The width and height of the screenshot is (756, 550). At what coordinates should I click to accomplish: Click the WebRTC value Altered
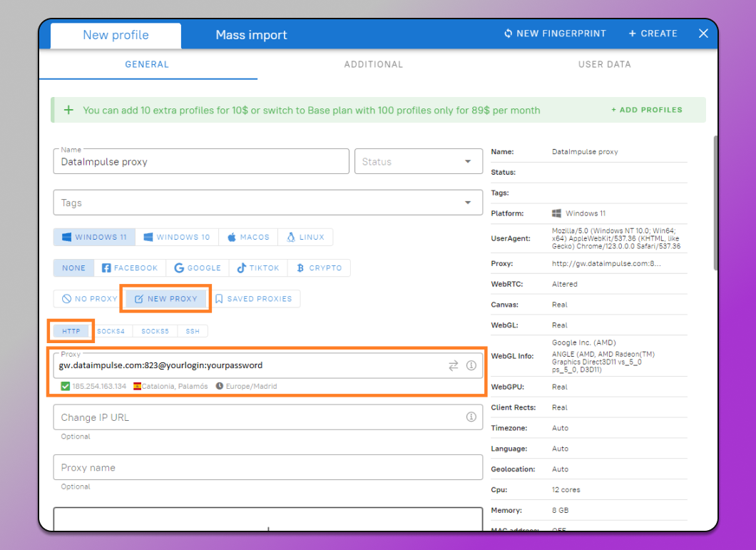pyautogui.click(x=565, y=284)
